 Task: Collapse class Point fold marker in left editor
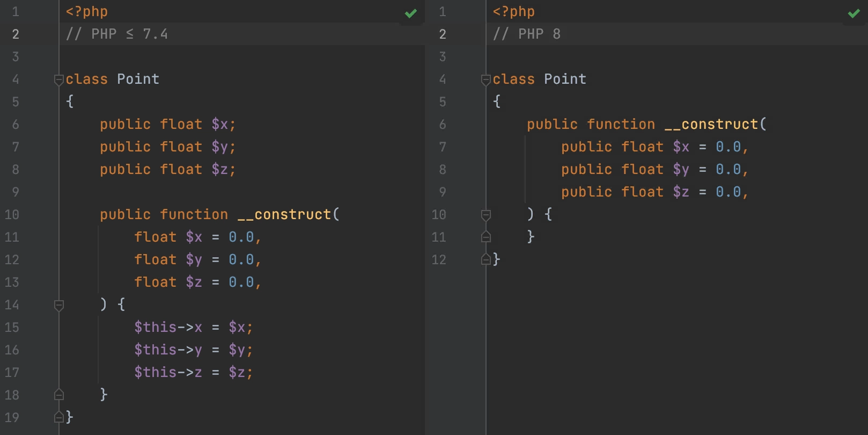[59, 80]
